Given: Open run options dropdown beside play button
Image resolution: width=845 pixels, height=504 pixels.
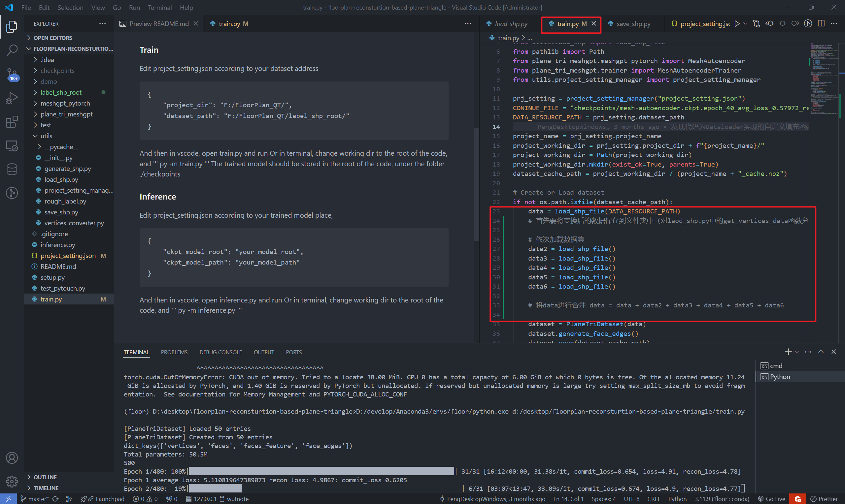Looking at the screenshot, I should coord(745,23).
